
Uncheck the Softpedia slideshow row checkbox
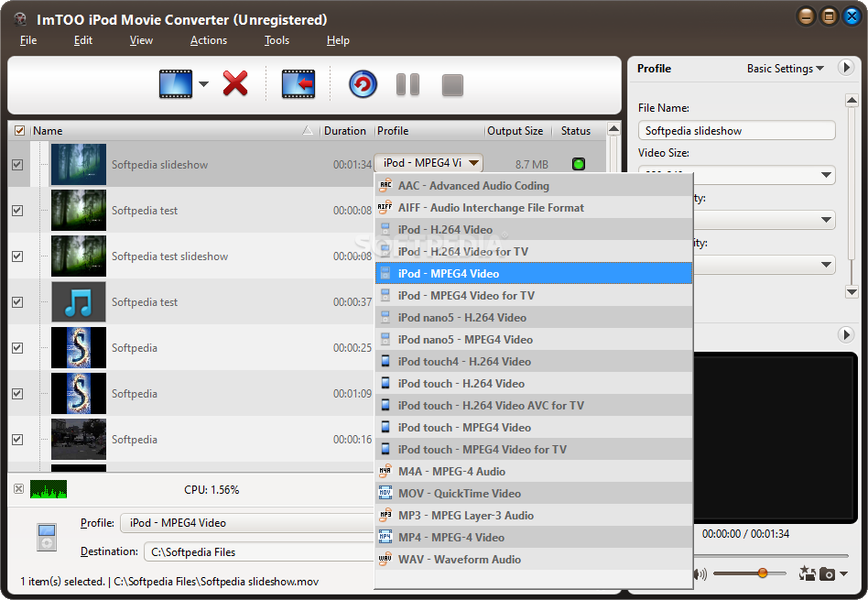(17, 165)
